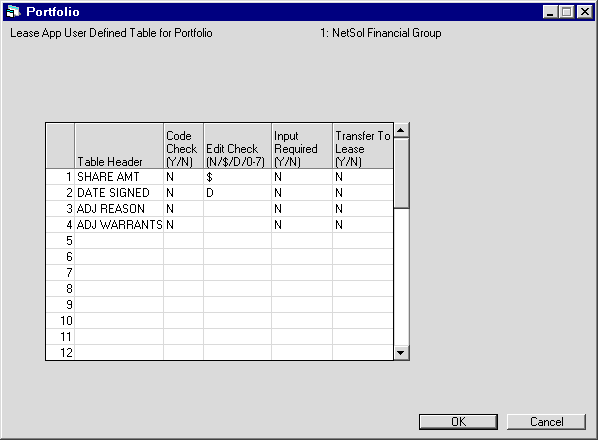Click Code Check value for DATE SIGNED

[183, 193]
